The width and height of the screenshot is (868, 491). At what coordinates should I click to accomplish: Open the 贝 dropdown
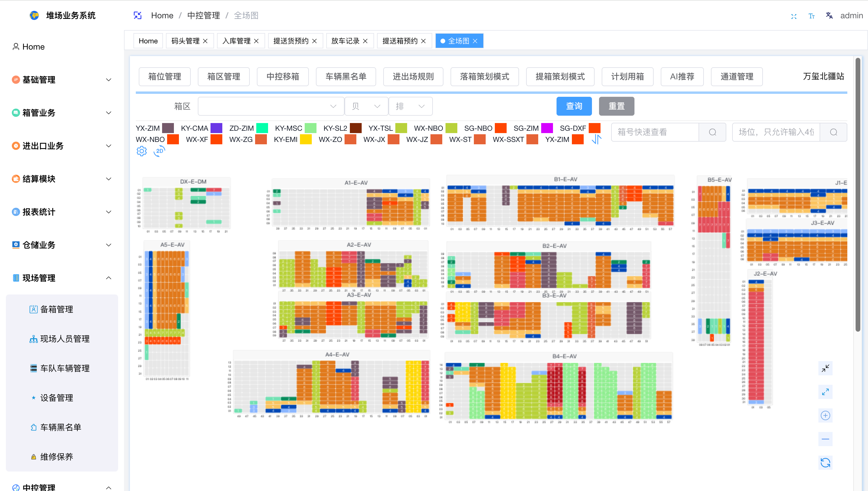coord(366,107)
